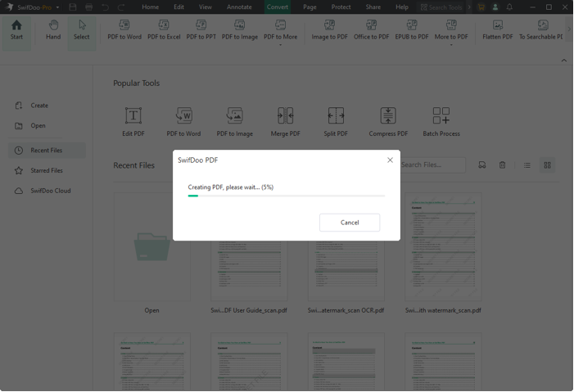Open Image to PDF converter
Viewport: 574px width, 392px height.
(x=329, y=30)
